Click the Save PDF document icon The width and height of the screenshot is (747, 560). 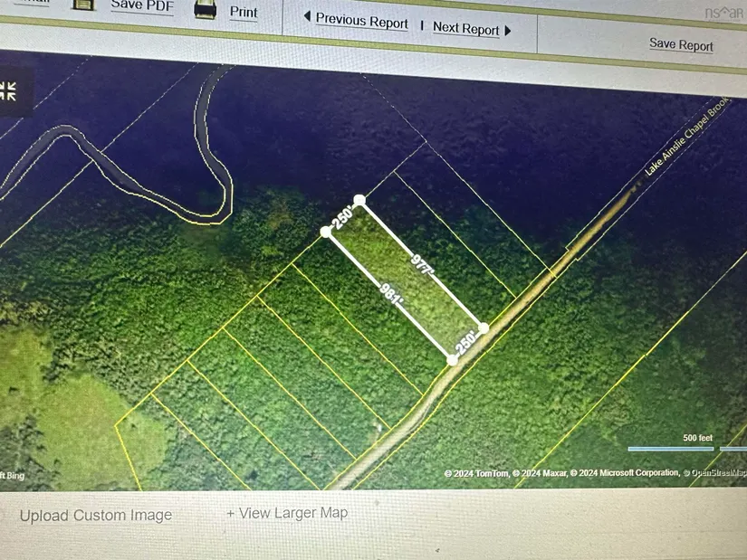coord(83,4)
